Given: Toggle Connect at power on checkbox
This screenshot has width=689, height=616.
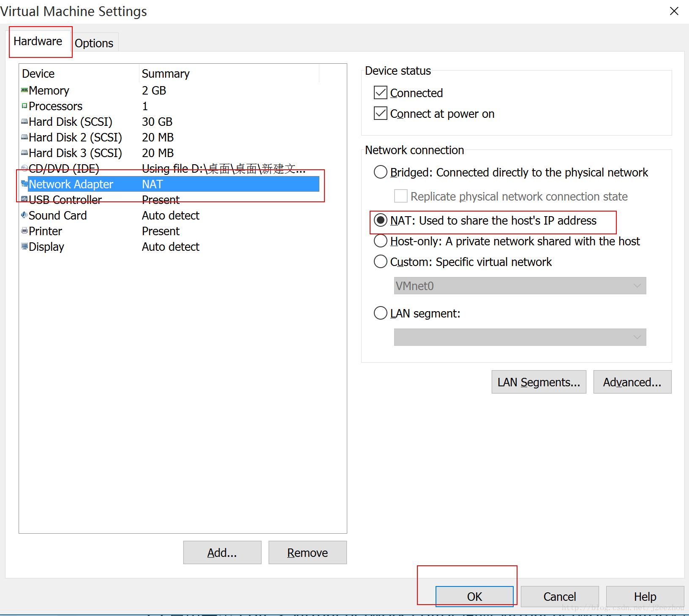Looking at the screenshot, I should [381, 113].
